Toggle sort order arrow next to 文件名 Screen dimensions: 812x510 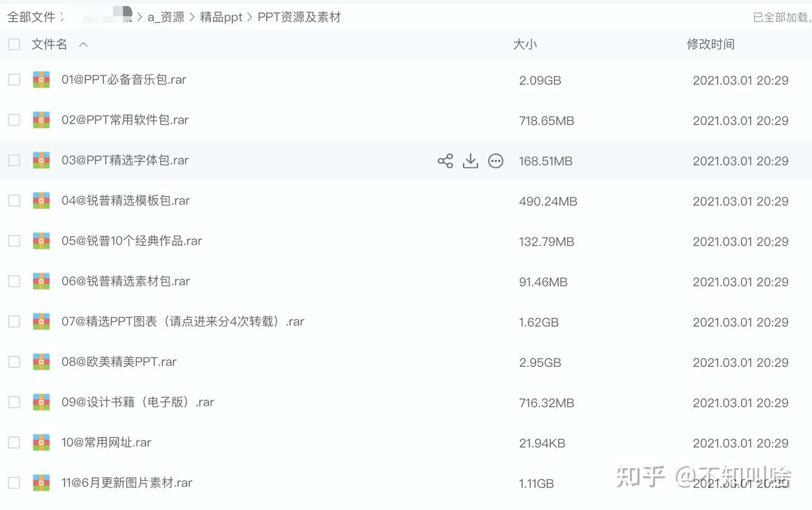click(83, 45)
